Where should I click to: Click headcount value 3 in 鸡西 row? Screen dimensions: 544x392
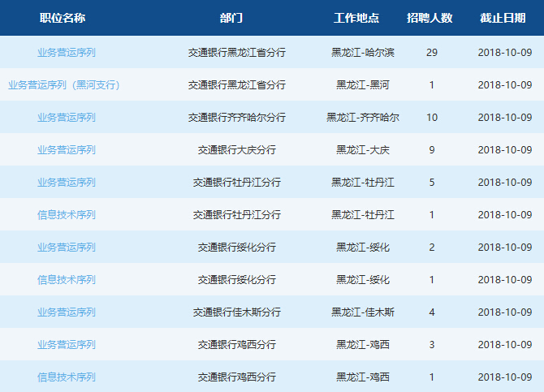432,344
